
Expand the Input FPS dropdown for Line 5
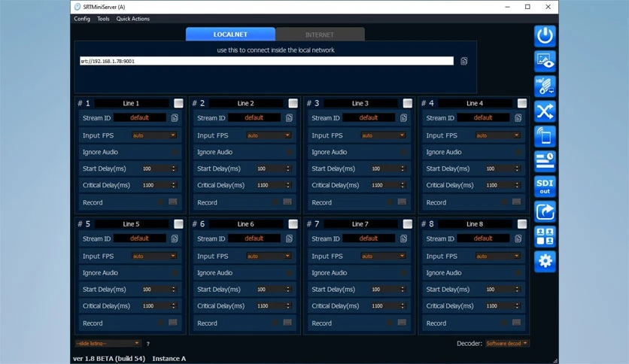tap(154, 256)
